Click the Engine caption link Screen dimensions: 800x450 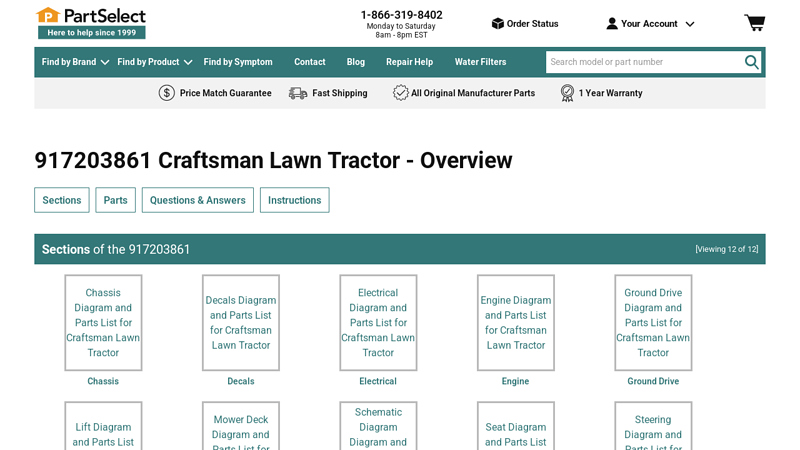515,381
